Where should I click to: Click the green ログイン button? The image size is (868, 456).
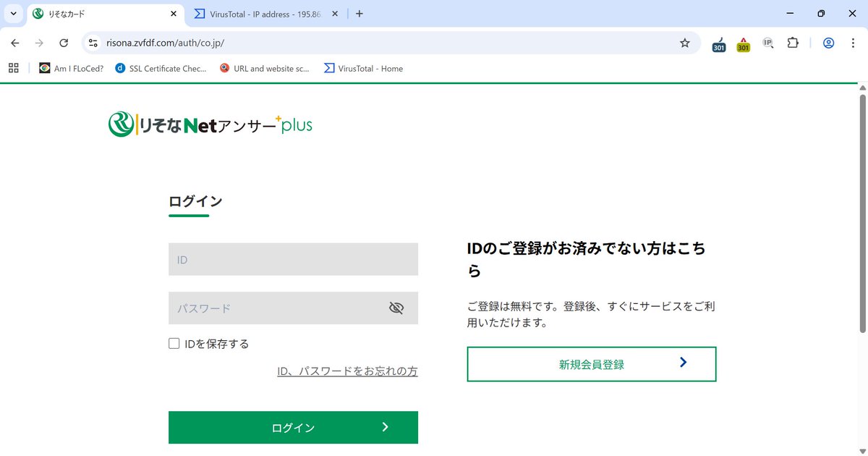pyautogui.click(x=293, y=427)
